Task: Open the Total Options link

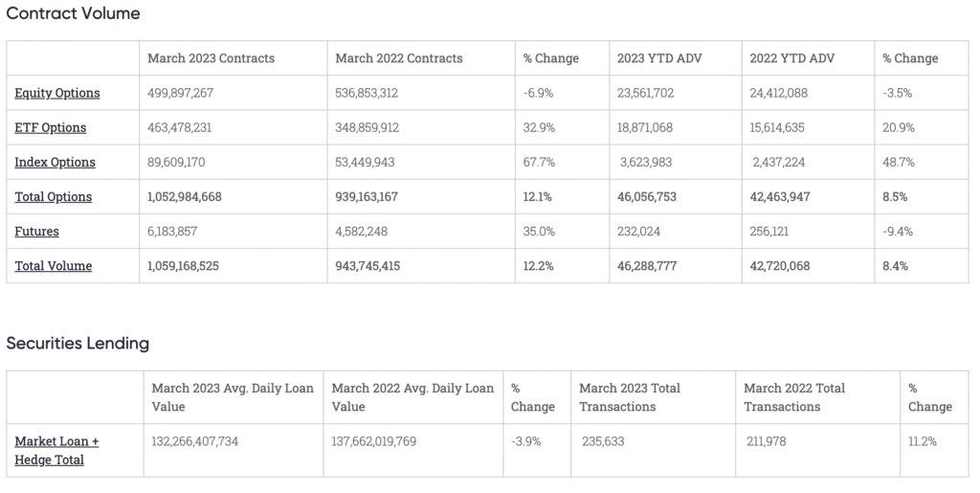Action: coord(54,196)
